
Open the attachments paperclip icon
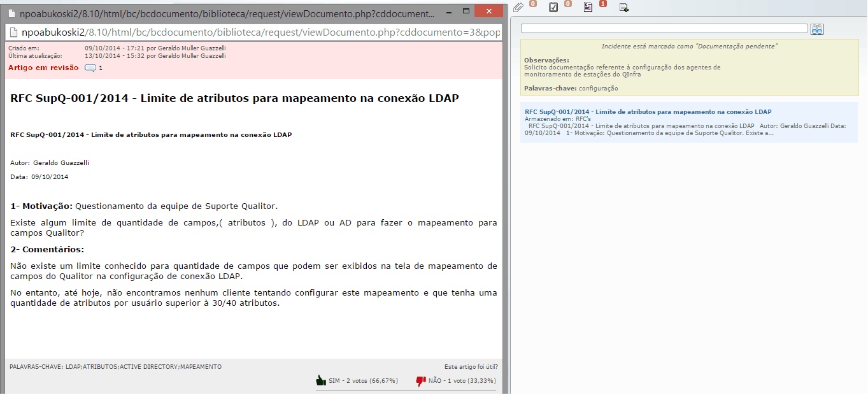pos(518,7)
